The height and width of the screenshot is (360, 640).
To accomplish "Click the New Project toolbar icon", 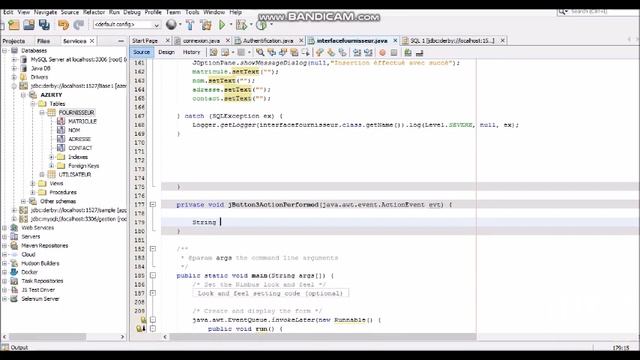I will pos(14,25).
